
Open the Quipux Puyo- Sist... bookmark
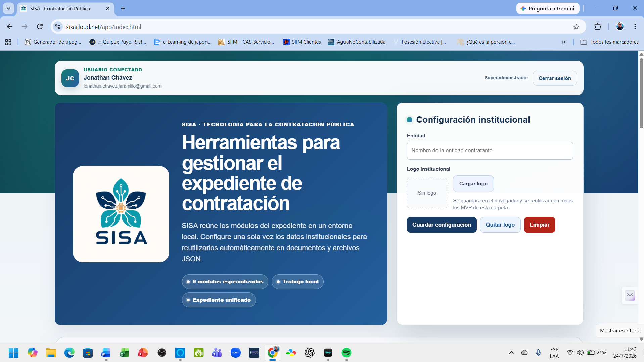(118, 42)
